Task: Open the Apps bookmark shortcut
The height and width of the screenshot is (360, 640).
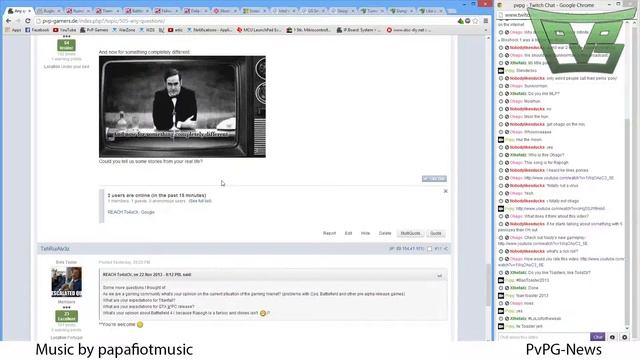Action: [x=13, y=30]
